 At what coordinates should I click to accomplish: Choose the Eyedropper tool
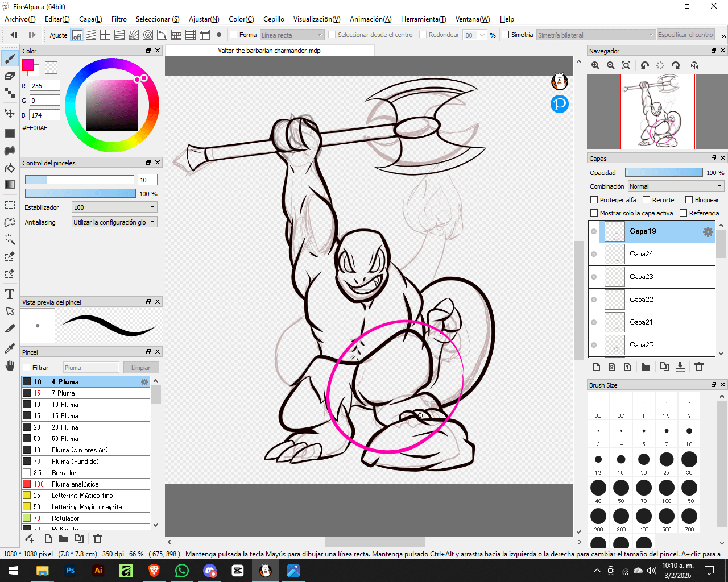tap(10, 348)
